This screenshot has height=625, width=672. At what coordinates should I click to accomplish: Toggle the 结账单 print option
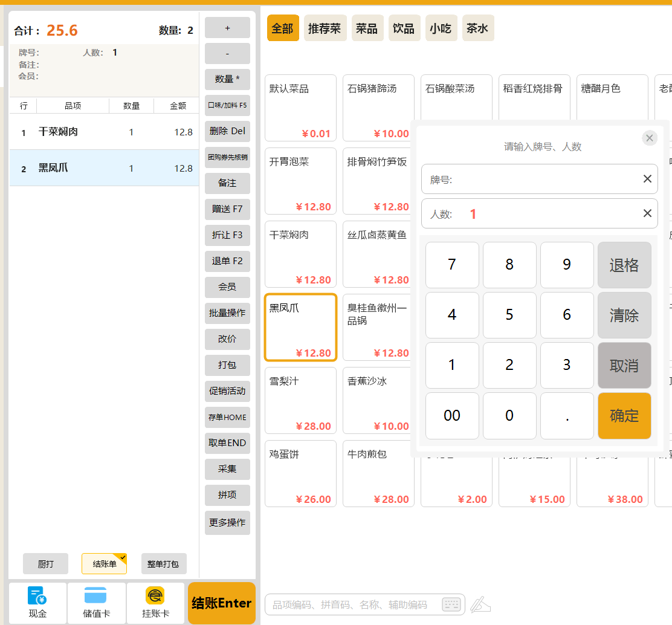104,564
